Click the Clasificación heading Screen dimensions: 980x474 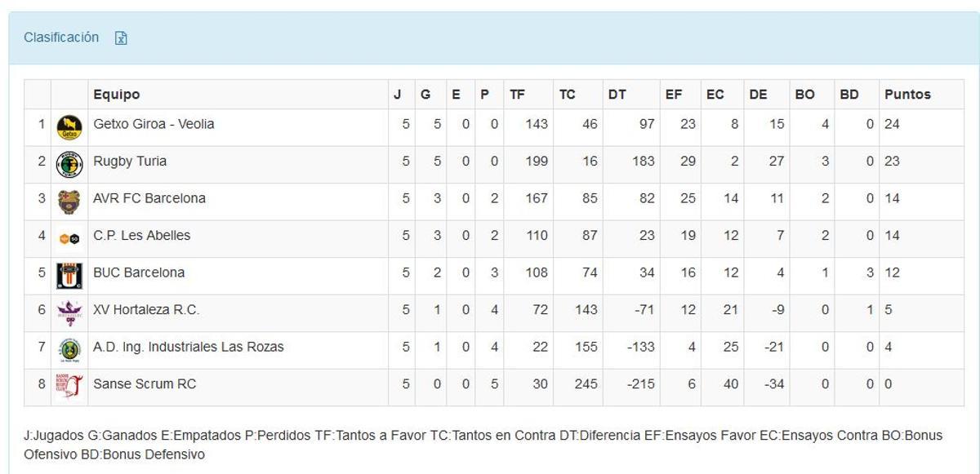tap(63, 37)
